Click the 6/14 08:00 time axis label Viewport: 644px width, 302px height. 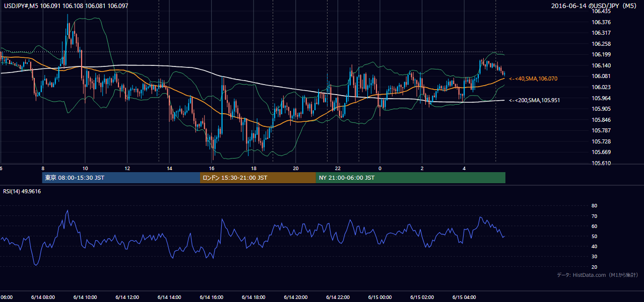43,297
